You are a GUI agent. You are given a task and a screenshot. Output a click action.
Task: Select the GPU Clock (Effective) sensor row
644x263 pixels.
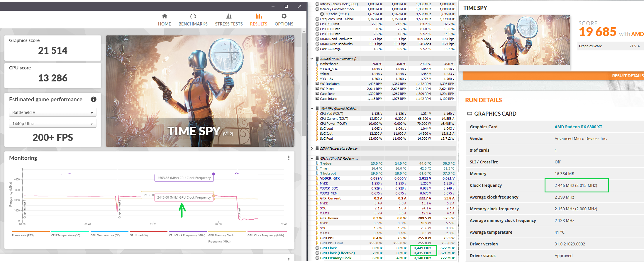click(385, 253)
